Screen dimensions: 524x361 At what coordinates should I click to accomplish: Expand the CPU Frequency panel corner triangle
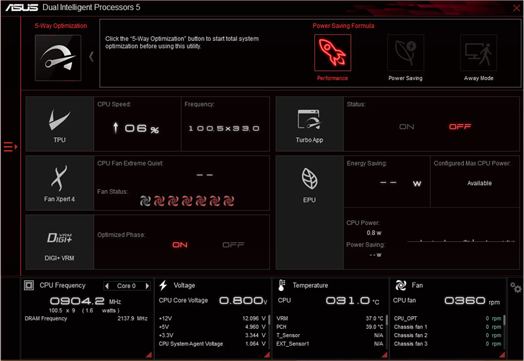149,355
